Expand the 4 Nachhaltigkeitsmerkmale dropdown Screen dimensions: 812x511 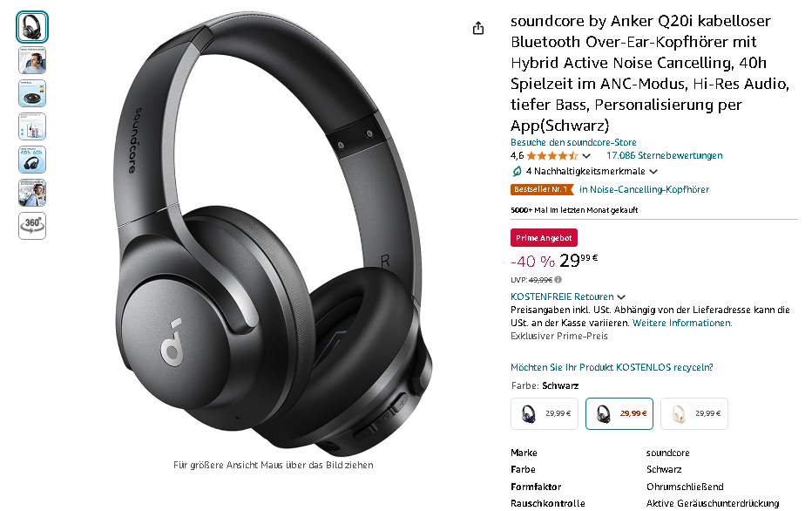pos(653,172)
